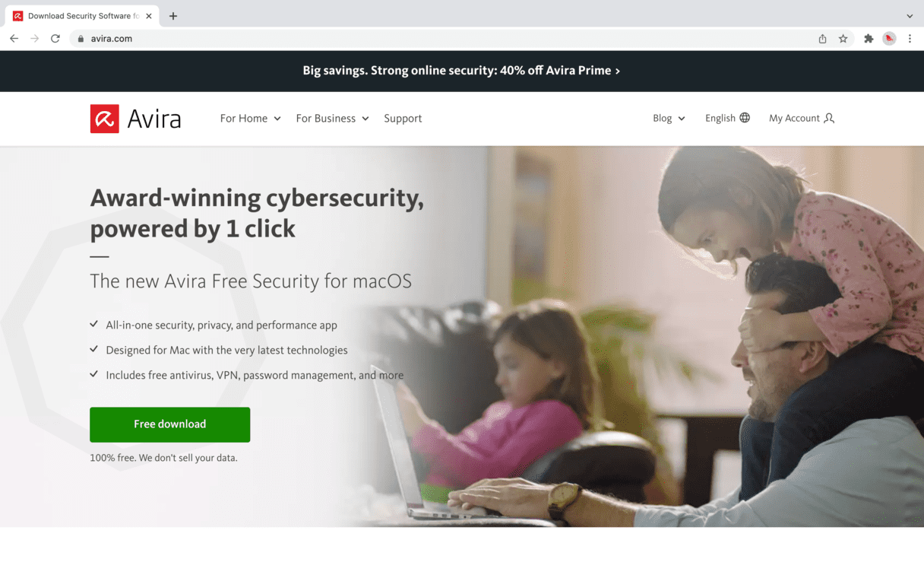
Task: Open the Chrome three-dot menu
Action: (x=910, y=39)
